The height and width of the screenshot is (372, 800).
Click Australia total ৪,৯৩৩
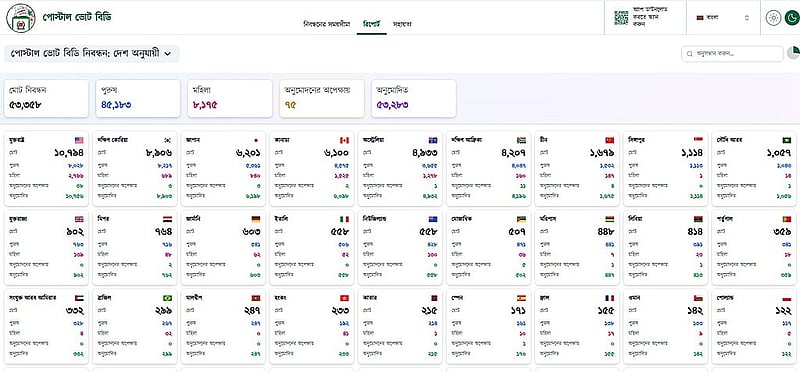(425, 152)
